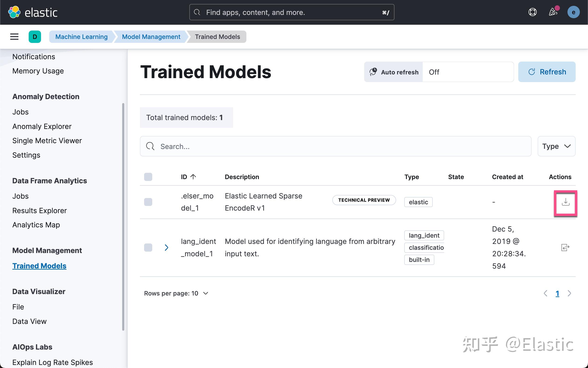The image size is (588, 368).
Task: Click the global search field at the top
Action: tap(291, 12)
